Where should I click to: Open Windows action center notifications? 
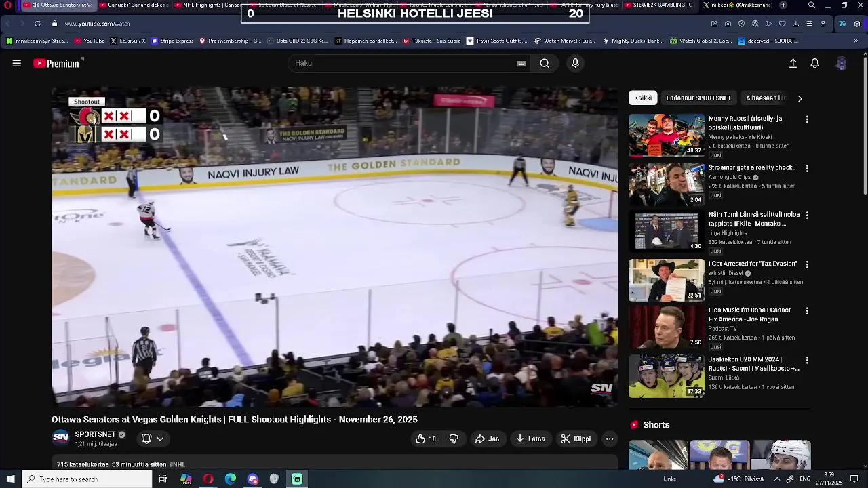coord(854,479)
